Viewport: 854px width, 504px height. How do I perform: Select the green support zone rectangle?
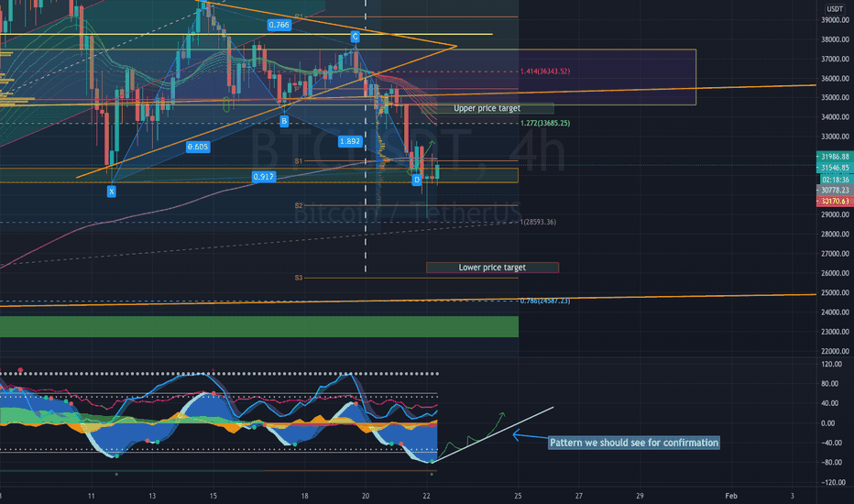pyautogui.click(x=259, y=326)
